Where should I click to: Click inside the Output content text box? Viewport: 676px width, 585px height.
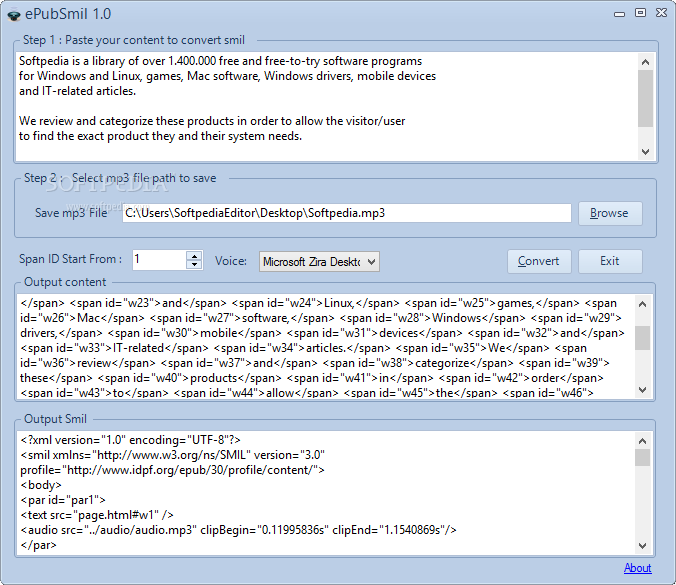[325, 347]
